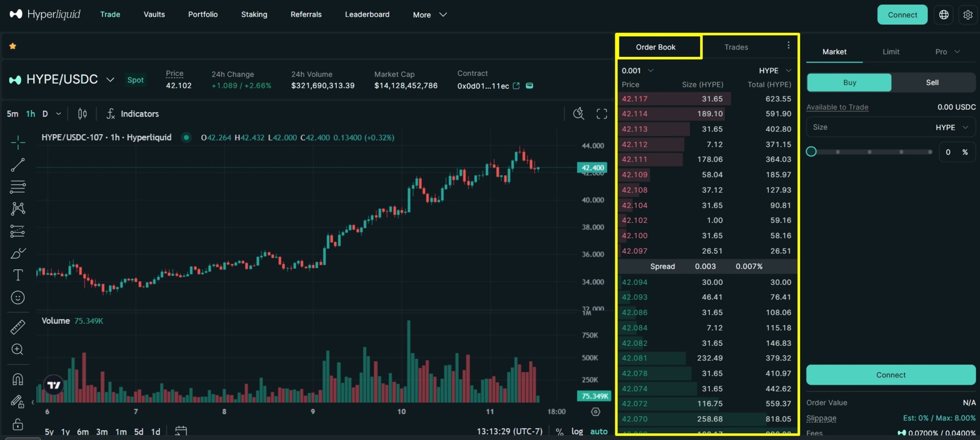The height and width of the screenshot is (440, 980).
Task: Open the 0.001 price grouping dropdown
Action: [x=637, y=71]
